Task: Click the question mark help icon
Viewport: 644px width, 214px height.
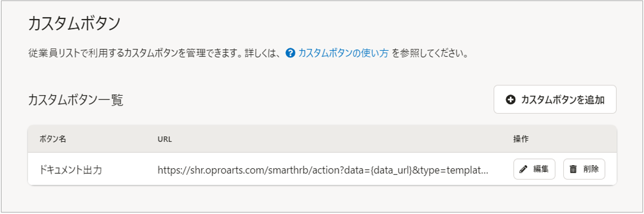Action: coord(290,53)
